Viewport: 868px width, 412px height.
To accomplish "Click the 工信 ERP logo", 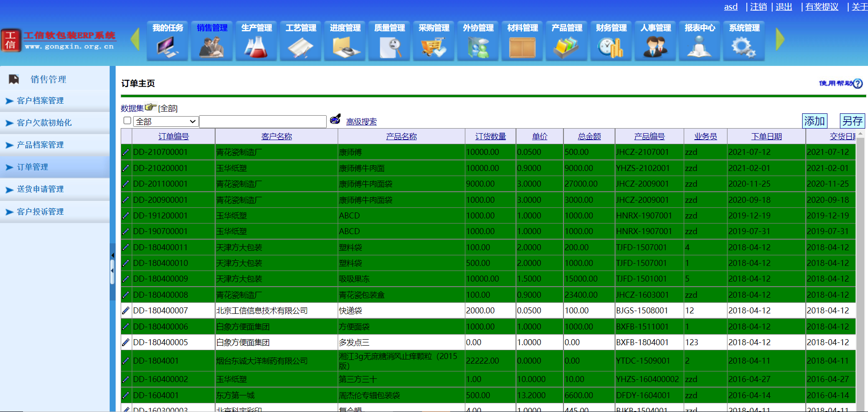I will pyautogui.click(x=58, y=41).
